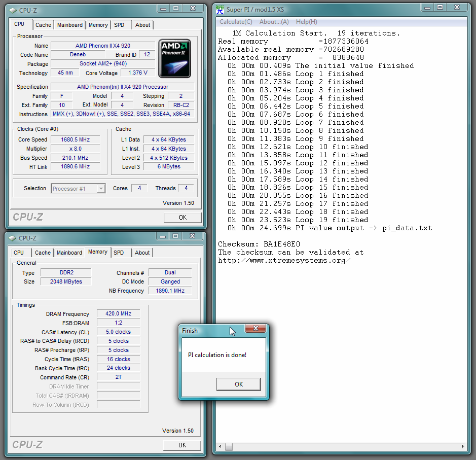The image size is (476, 460).
Task: Click the Level 2 cache value 4 x 512 KBytes
Action: 169,158
